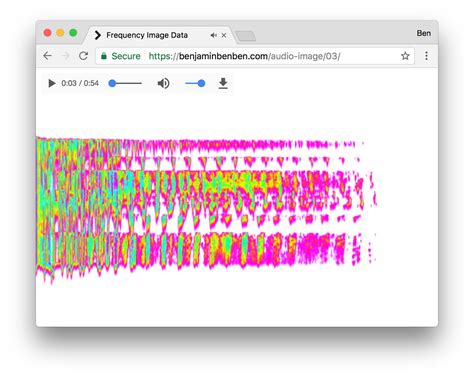Click the volume slider knob
Image resolution: width=474 pixels, height=378 pixels.
point(201,83)
